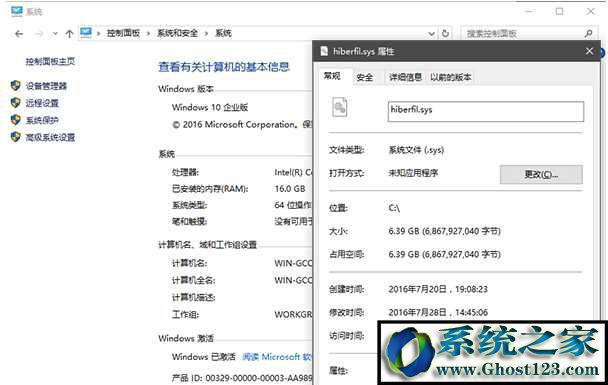Click the shield icon beside 系统保护
The width and height of the screenshot is (608, 385).
pos(16,119)
